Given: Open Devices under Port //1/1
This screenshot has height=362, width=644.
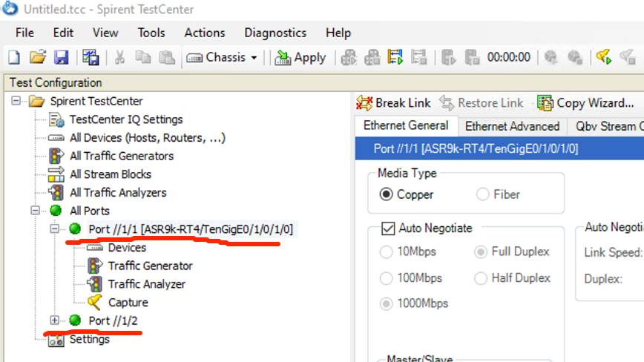Looking at the screenshot, I should click(127, 248).
